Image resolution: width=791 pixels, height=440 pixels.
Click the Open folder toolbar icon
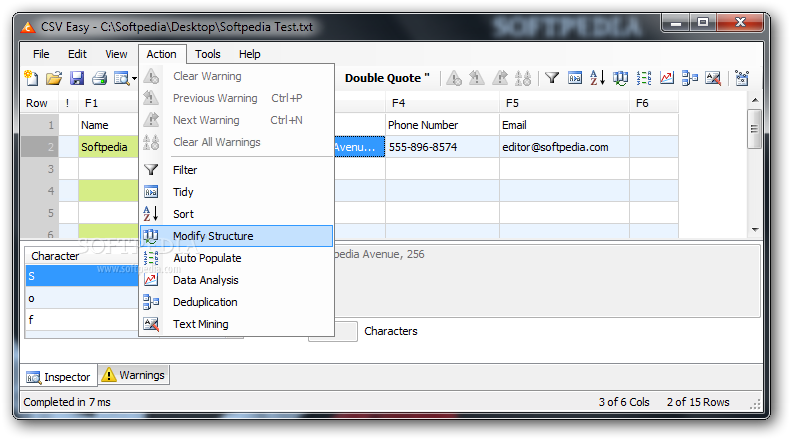pyautogui.click(x=53, y=78)
